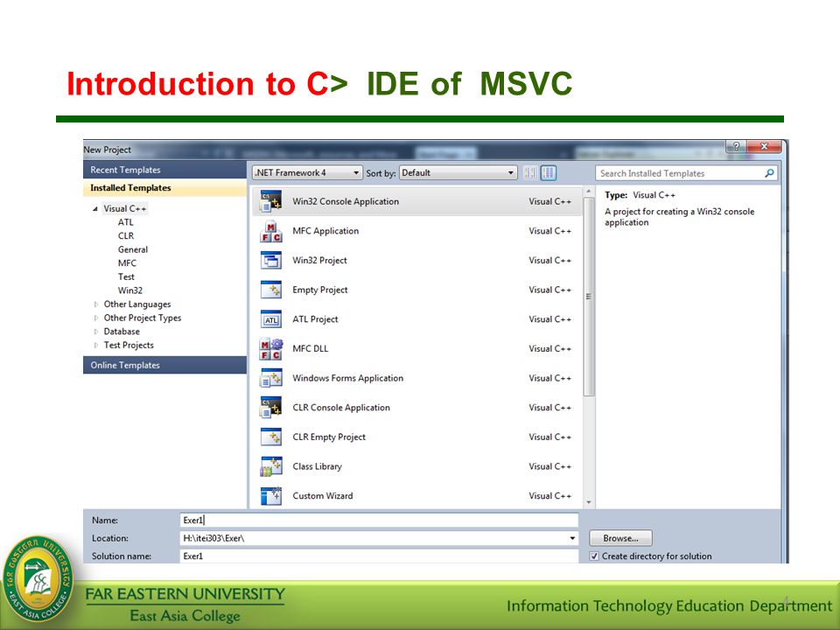Viewport: 840px width, 630px height.
Task: Select the MFC DLL label
Action: (x=310, y=349)
